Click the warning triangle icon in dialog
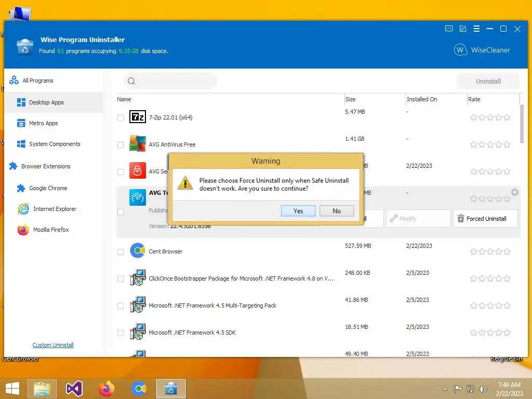 pyautogui.click(x=185, y=182)
